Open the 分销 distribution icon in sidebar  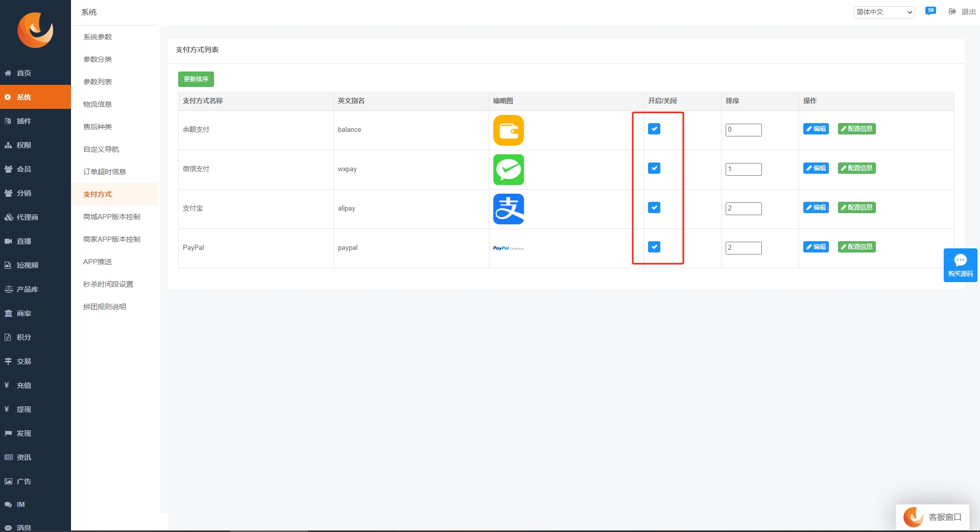[8, 193]
